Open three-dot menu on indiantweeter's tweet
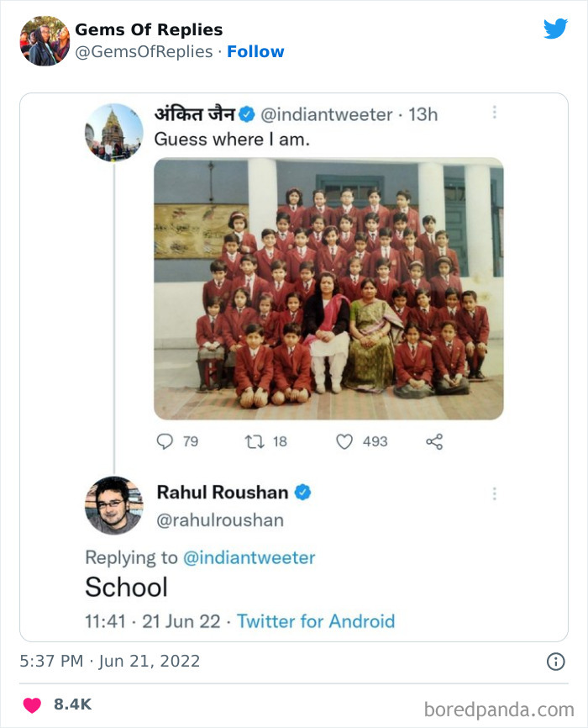Image resolution: width=588 pixels, height=728 pixels. coord(495,112)
